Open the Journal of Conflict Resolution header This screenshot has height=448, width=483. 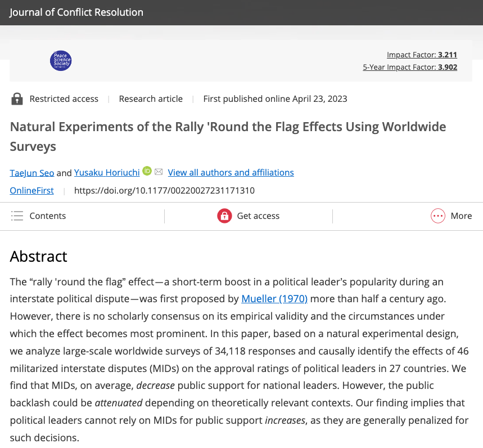[x=76, y=12]
